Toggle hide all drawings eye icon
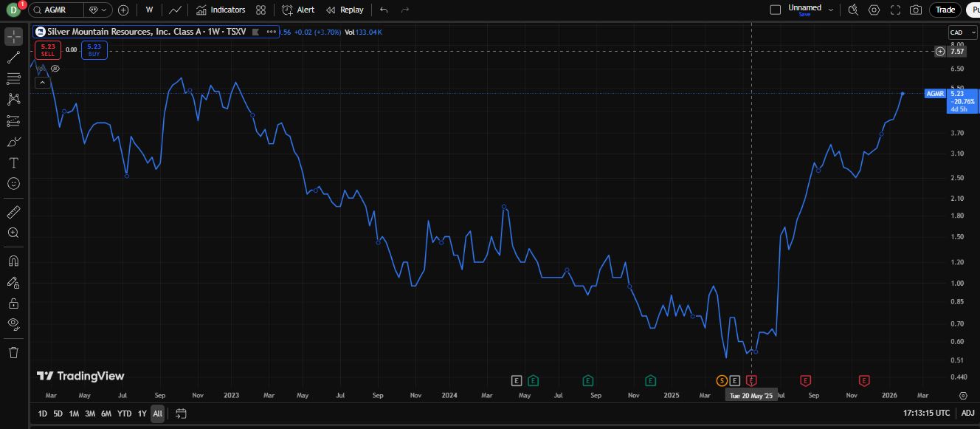 [13, 323]
